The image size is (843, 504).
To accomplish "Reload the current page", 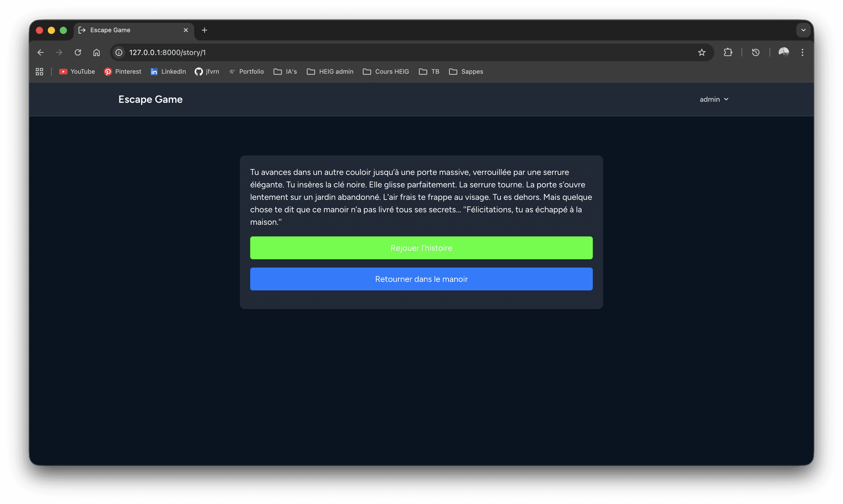I will click(78, 52).
